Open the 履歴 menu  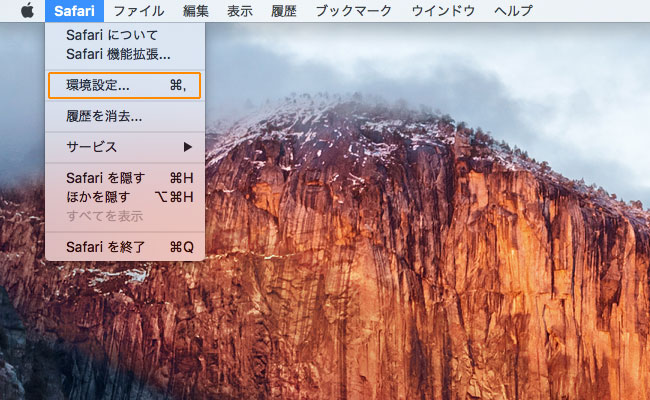click(284, 11)
